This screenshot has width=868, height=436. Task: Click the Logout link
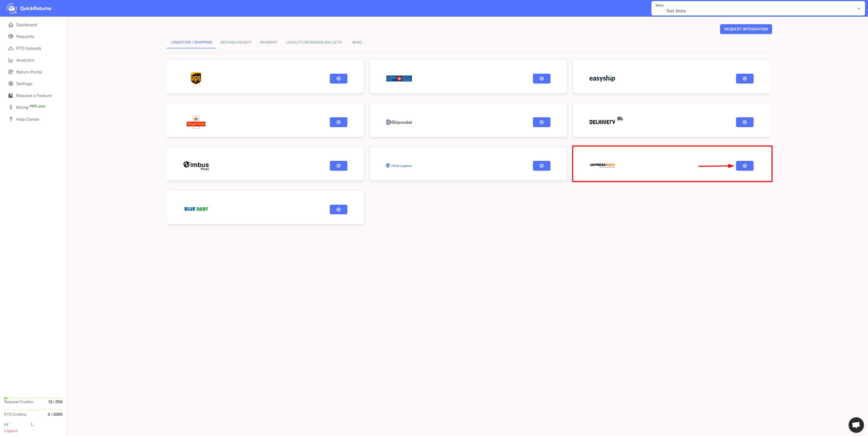(11, 431)
